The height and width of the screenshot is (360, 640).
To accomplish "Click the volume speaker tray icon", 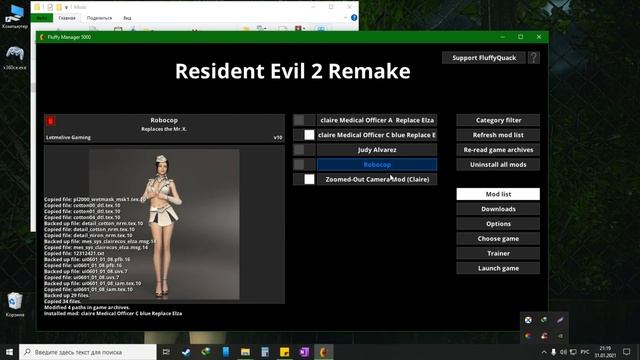I will click(563, 352).
